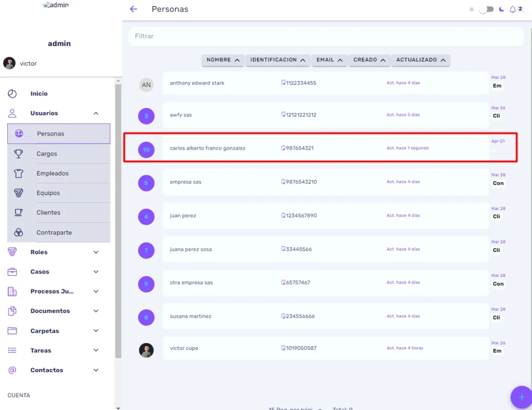Click the Carpetas folder icon
Viewport: 532px width, 410px height.
click(12, 331)
